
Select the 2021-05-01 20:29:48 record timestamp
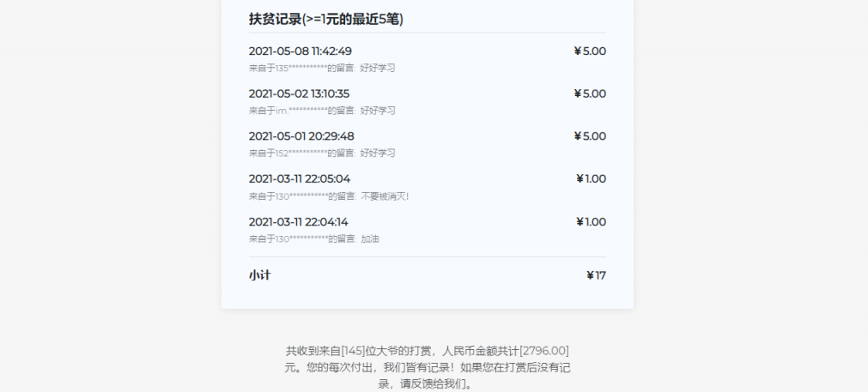(301, 136)
